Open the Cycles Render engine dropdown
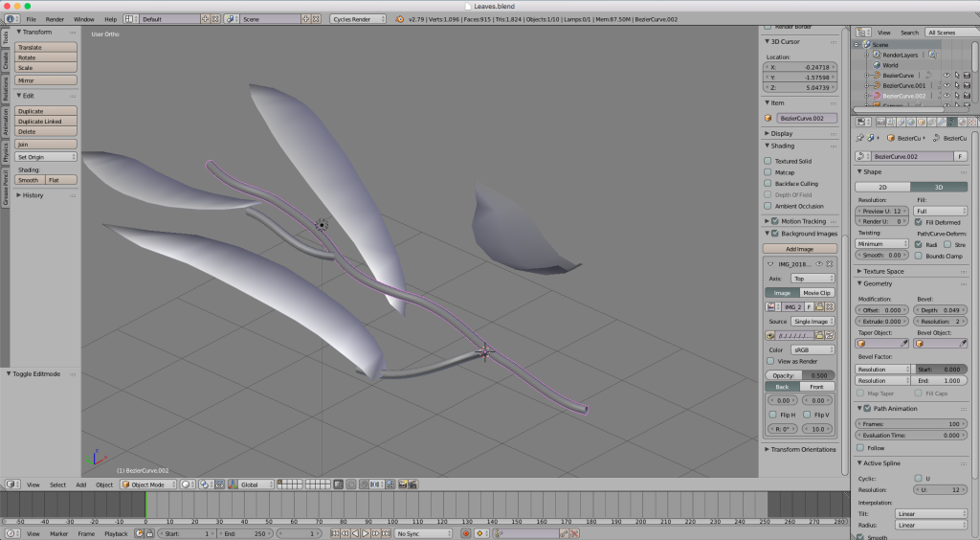980x540 pixels. (358, 19)
